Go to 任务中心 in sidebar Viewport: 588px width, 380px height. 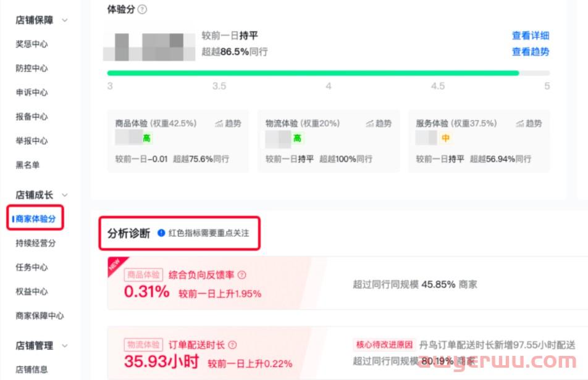coord(31,267)
